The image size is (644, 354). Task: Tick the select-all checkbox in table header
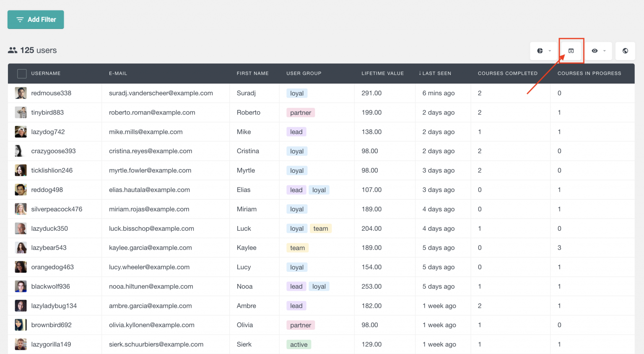[22, 74]
